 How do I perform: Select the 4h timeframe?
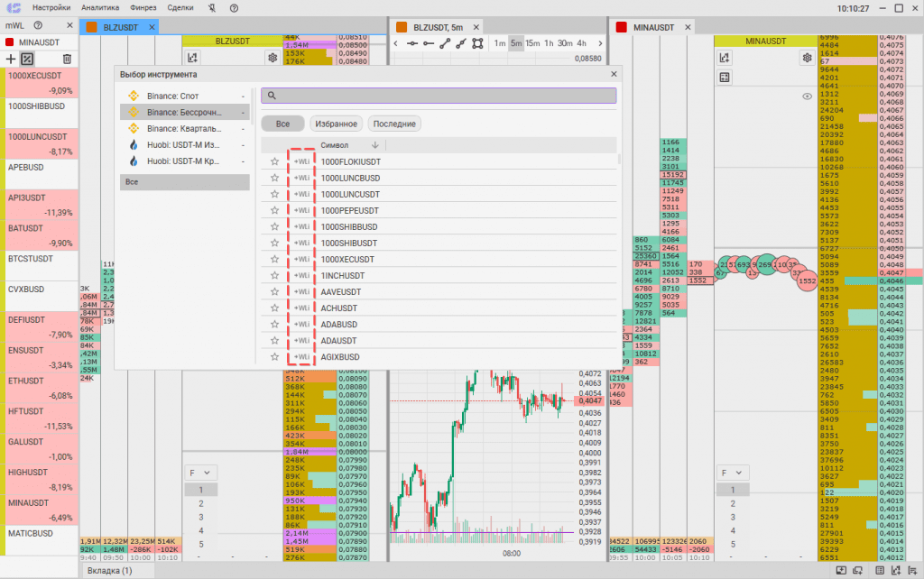pyautogui.click(x=582, y=43)
